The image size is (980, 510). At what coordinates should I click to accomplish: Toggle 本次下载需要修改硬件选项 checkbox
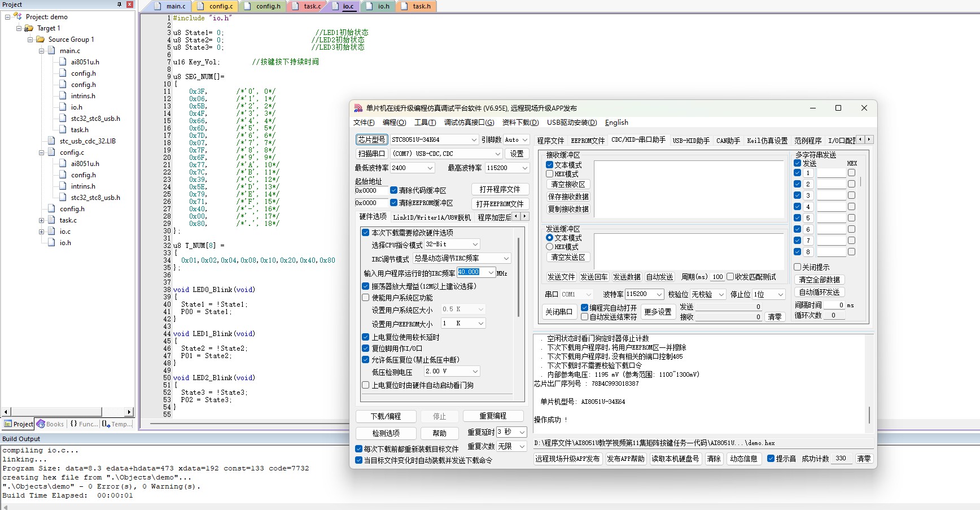point(366,232)
